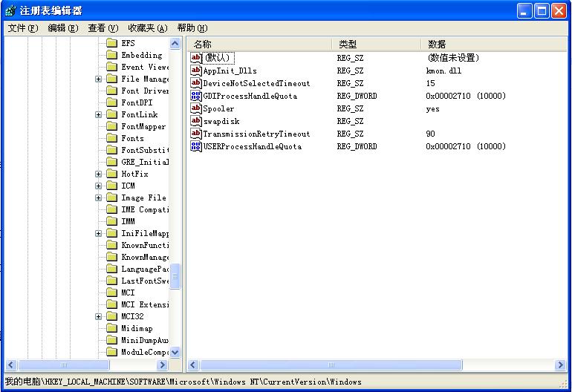Click the Spooler string value icon
The height and width of the screenshot is (392, 572).
[196, 108]
